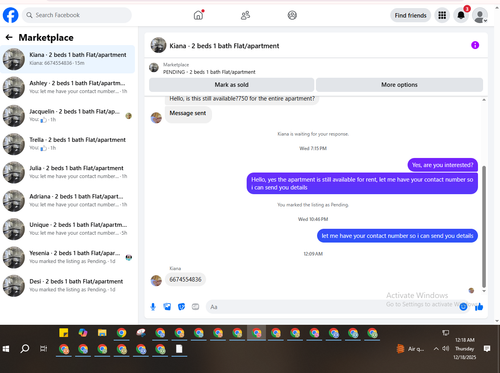Choose a GIF icon
Image resolution: width=500 pixels, height=373 pixels.
(x=195, y=307)
